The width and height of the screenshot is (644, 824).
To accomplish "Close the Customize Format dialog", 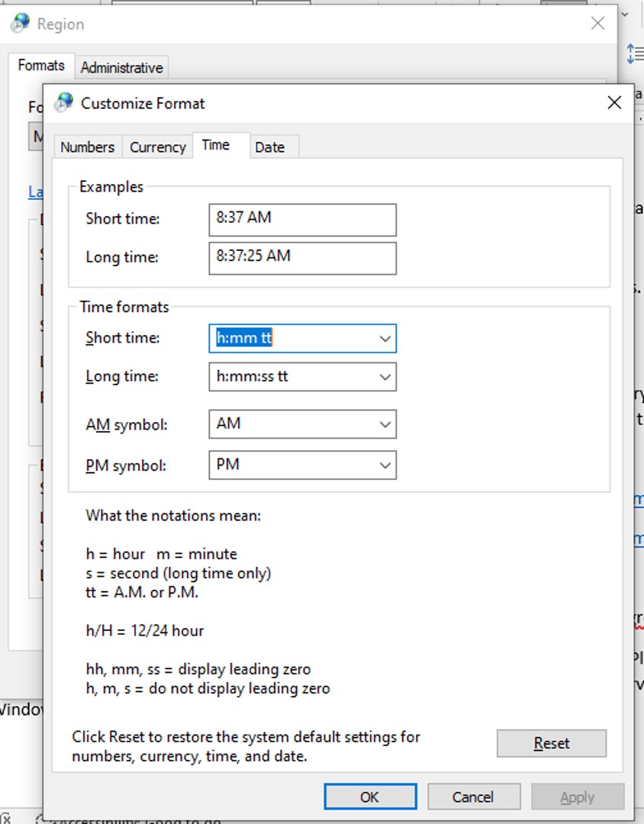I will click(614, 102).
